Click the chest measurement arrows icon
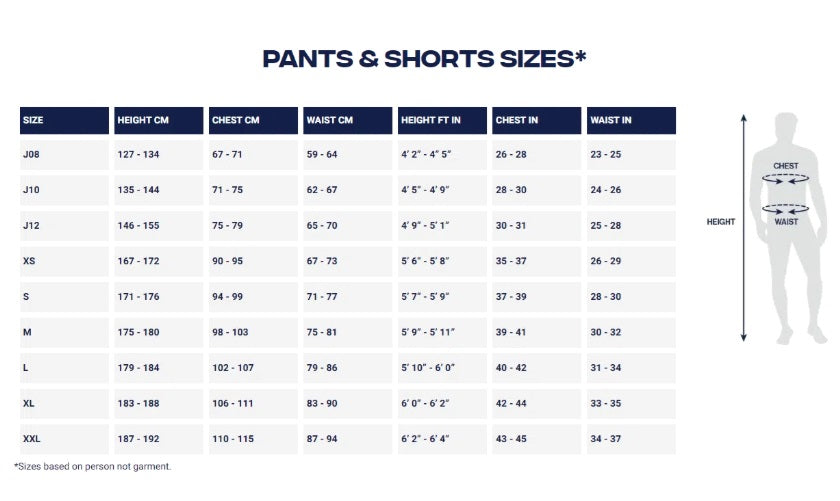Image resolution: width=840 pixels, height=501 pixels. point(786,179)
